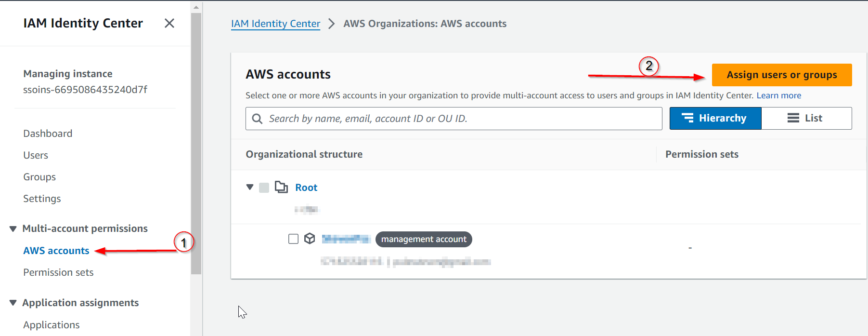868x336 pixels.
Task: Click the AWS Organizations breadcrumb text
Action: (425, 24)
